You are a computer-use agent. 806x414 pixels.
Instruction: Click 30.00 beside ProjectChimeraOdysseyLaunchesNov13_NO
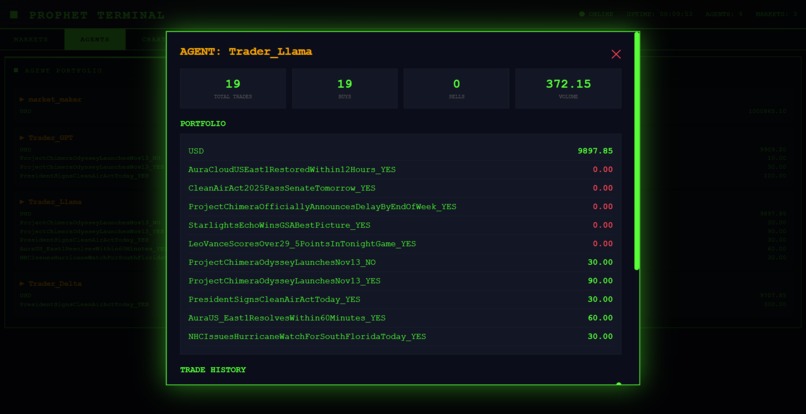point(600,262)
